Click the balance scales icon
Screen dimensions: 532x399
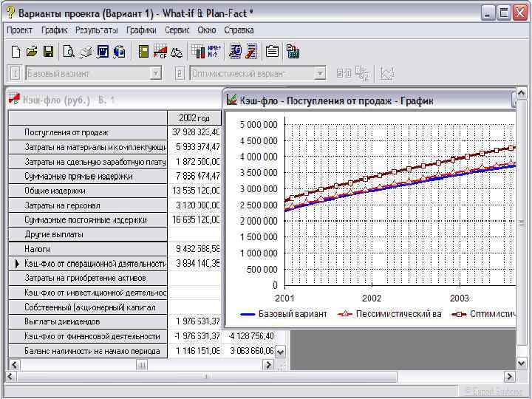pyautogui.click(x=177, y=52)
